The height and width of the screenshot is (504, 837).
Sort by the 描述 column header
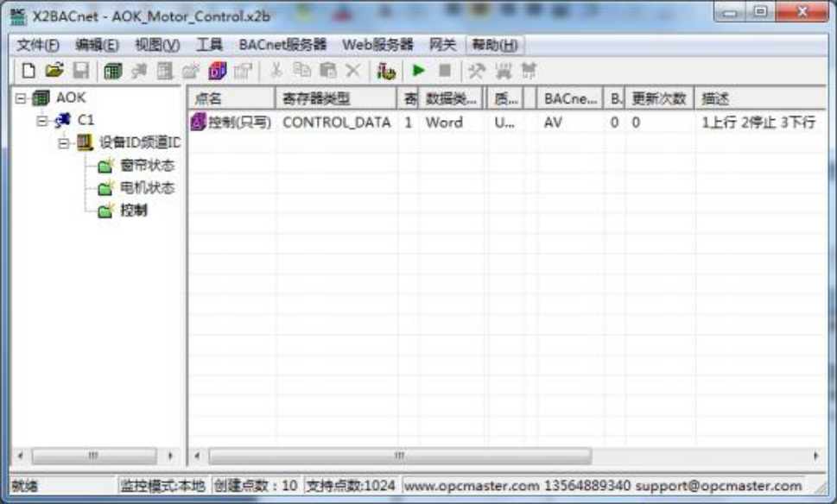761,98
